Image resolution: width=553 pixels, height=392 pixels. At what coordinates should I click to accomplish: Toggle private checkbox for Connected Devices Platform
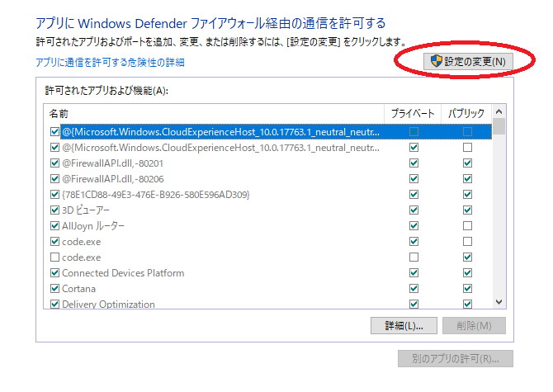(414, 273)
